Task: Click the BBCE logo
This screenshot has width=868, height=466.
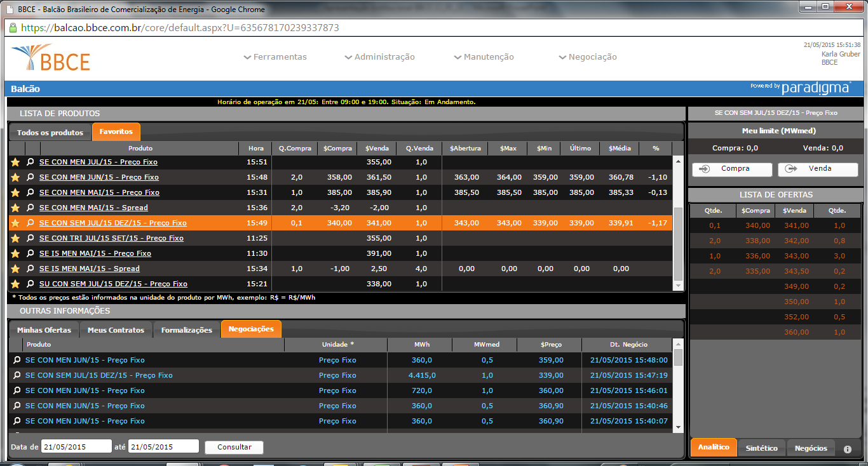Action: 51,58
